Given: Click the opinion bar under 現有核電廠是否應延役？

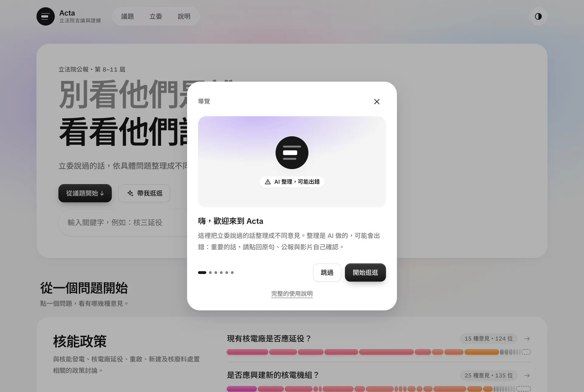Looking at the screenshot, I should [x=379, y=352].
